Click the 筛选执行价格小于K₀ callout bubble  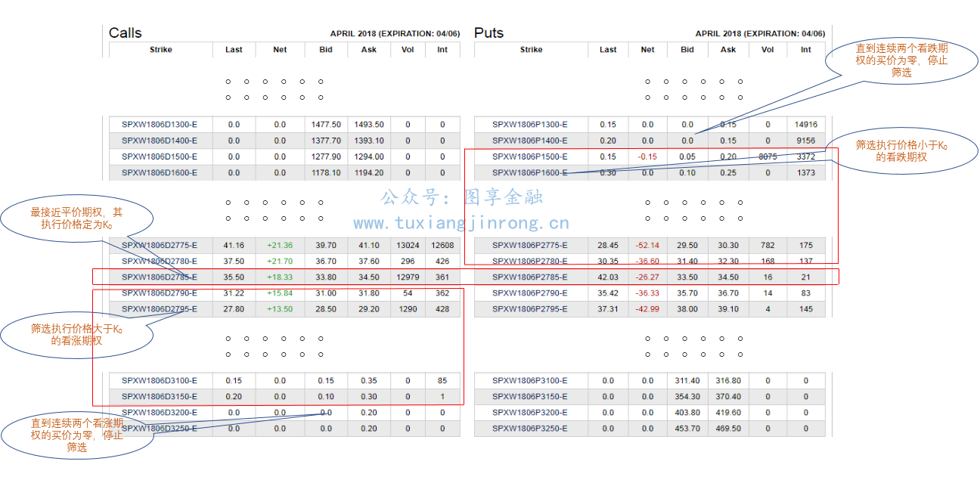(900, 151)
